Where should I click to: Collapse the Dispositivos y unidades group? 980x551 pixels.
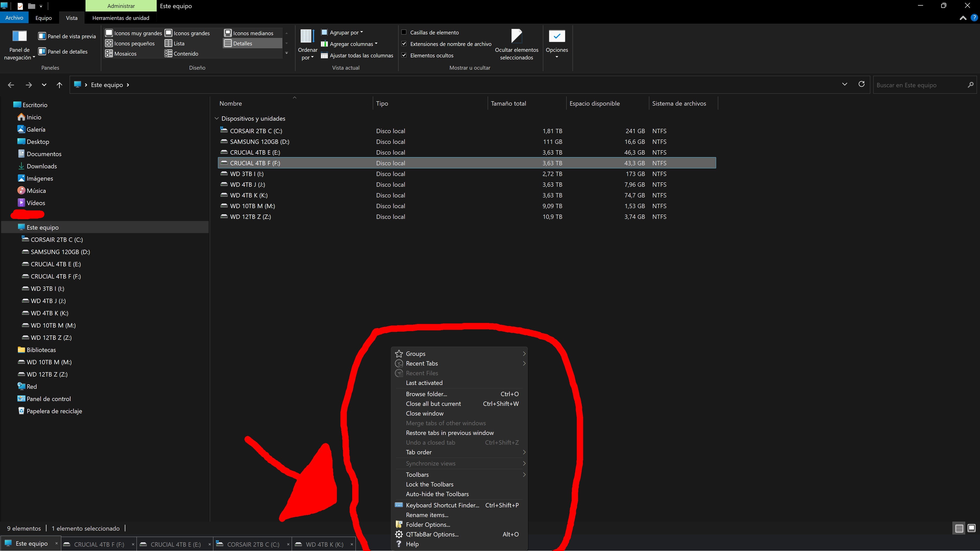click(217, 119)
